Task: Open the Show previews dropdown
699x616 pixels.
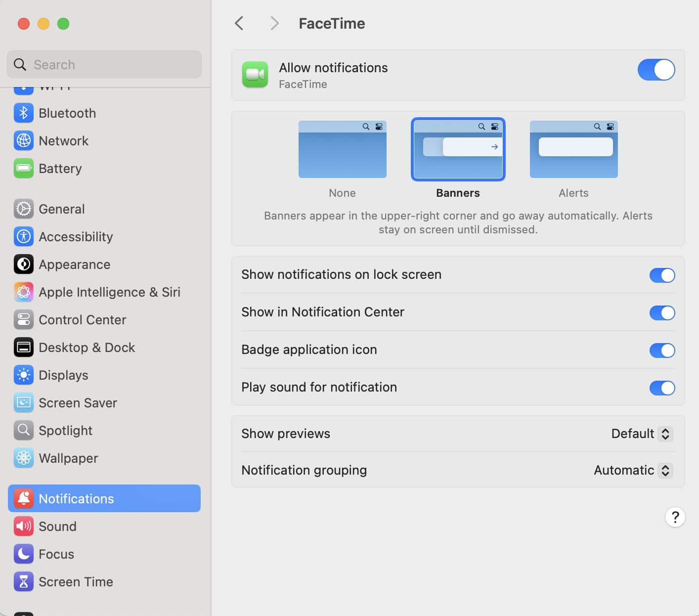Action: click(x=642, y=434)
